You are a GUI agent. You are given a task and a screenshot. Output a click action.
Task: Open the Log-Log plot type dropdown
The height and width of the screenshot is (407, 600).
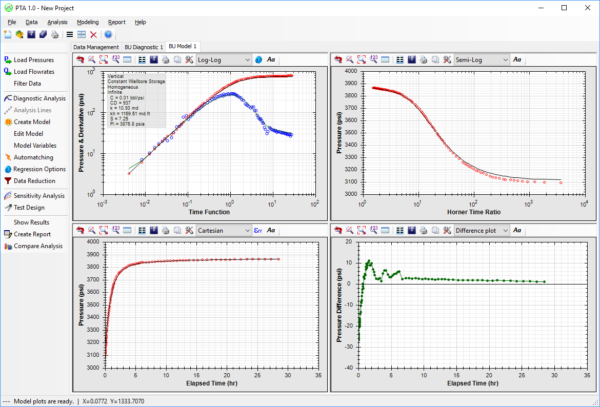coord(223,59)
